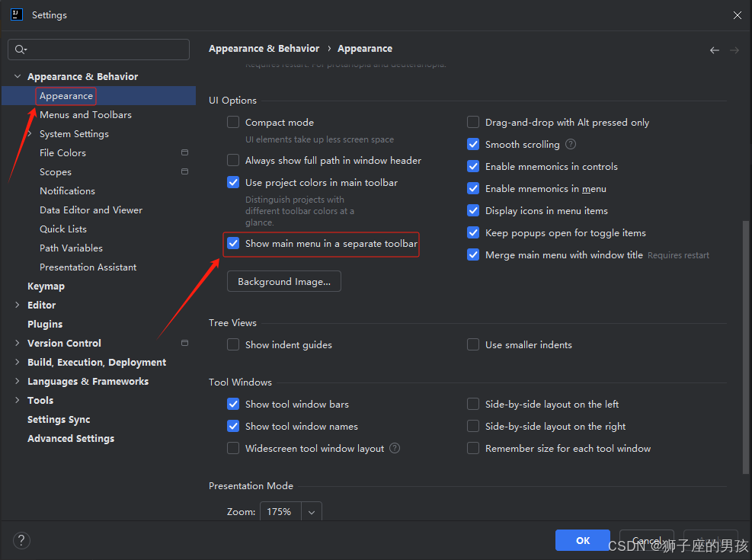Image resolution: width=752 pixels, height=560 pixels.
Task: Open Settings Sync page
Action: click(59, 420)
